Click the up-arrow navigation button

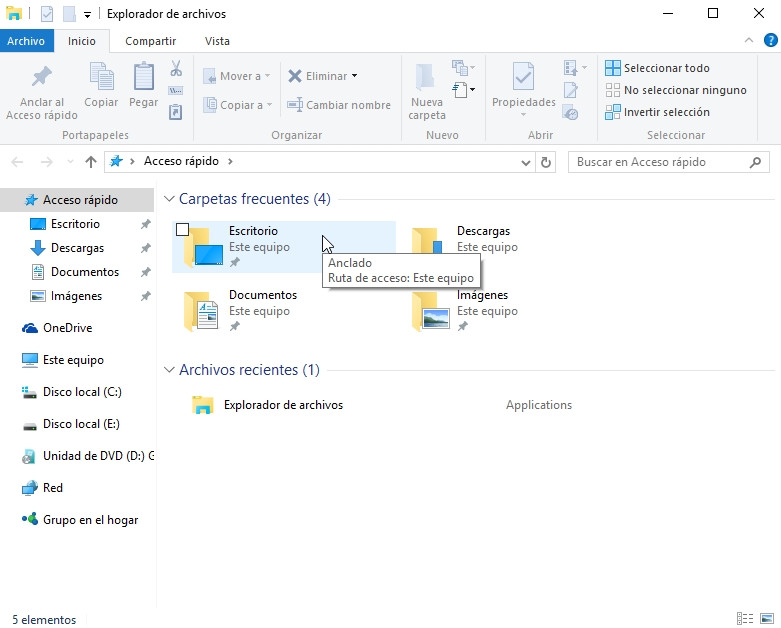[91, 162]
